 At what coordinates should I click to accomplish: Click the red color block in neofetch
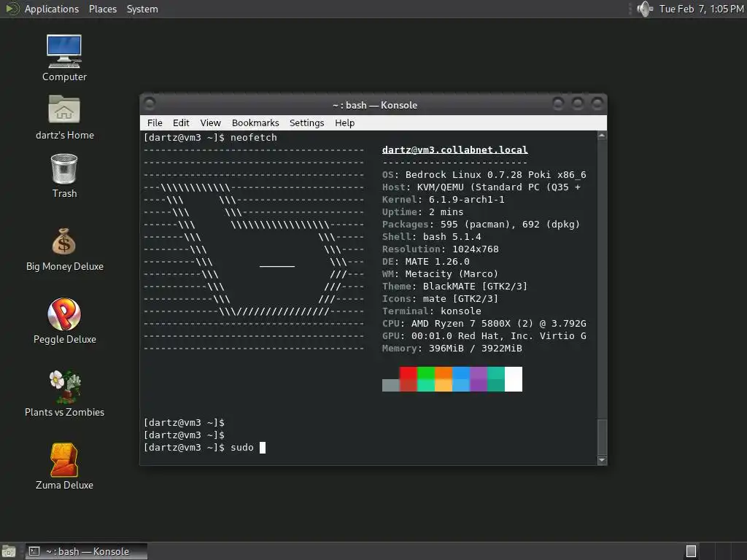(x=409, y=379)
